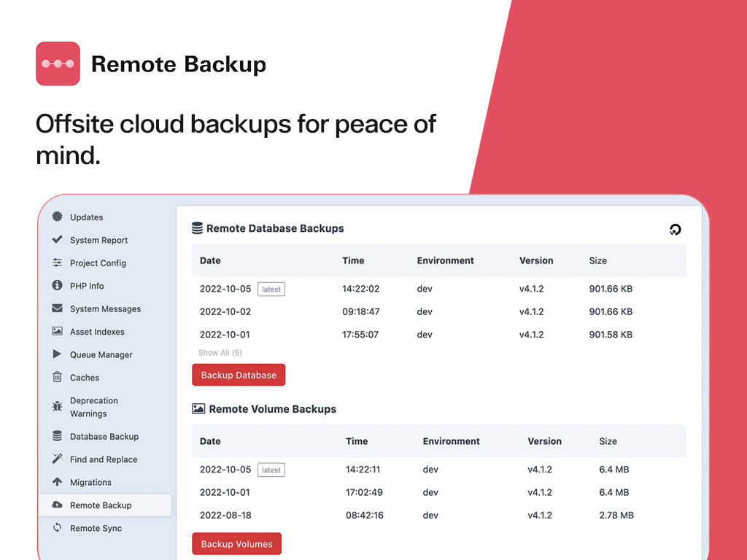Expand the Show All (5) list
The width and height of the screenshot is (747, 560).
tap(220, 352)
